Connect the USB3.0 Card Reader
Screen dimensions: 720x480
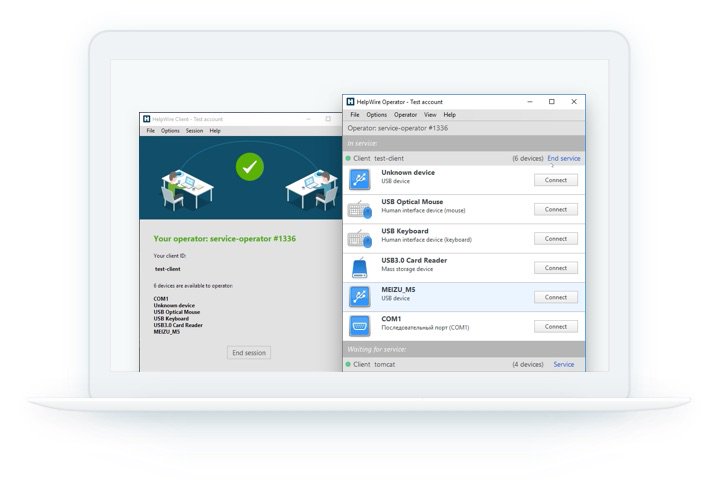click(556, 268)
